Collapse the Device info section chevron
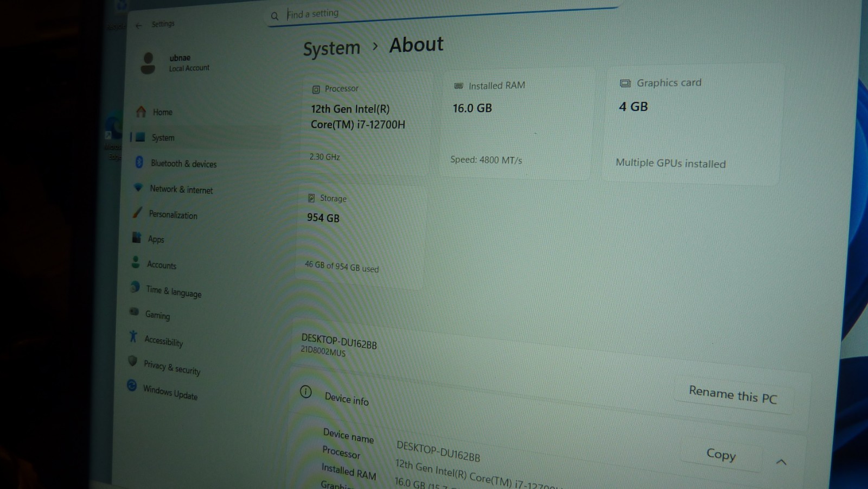868x489 pixels. click(x=781, y=462)
